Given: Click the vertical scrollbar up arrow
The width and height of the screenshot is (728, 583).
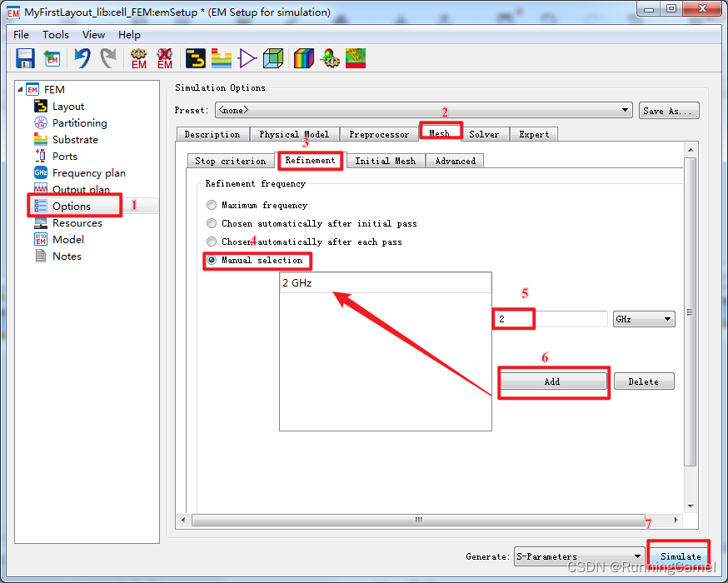Looking at the screenshot, I should point(691,150).
